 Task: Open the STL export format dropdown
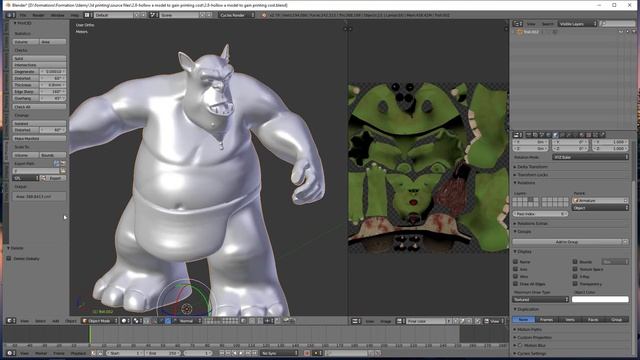25,178
